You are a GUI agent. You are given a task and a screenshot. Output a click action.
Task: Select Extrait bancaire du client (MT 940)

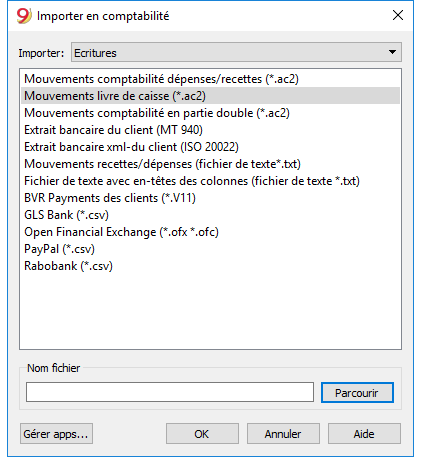pyautogui.click(x=210, y=130)
